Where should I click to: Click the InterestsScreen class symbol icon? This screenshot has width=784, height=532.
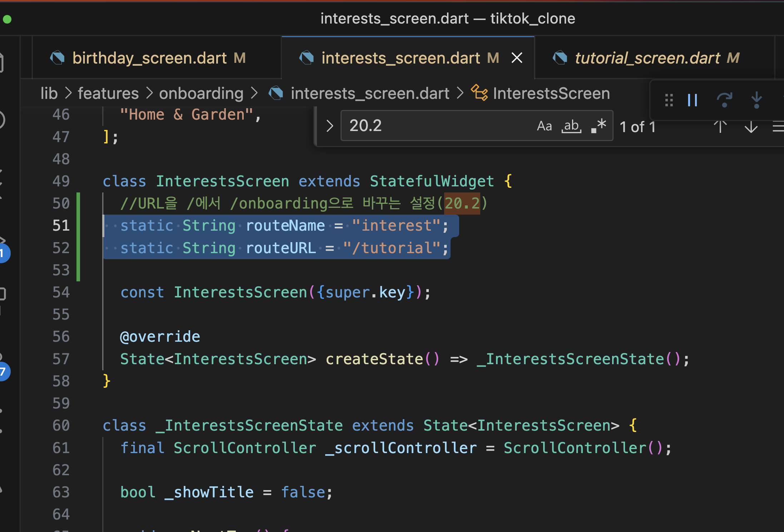[479, 93]
